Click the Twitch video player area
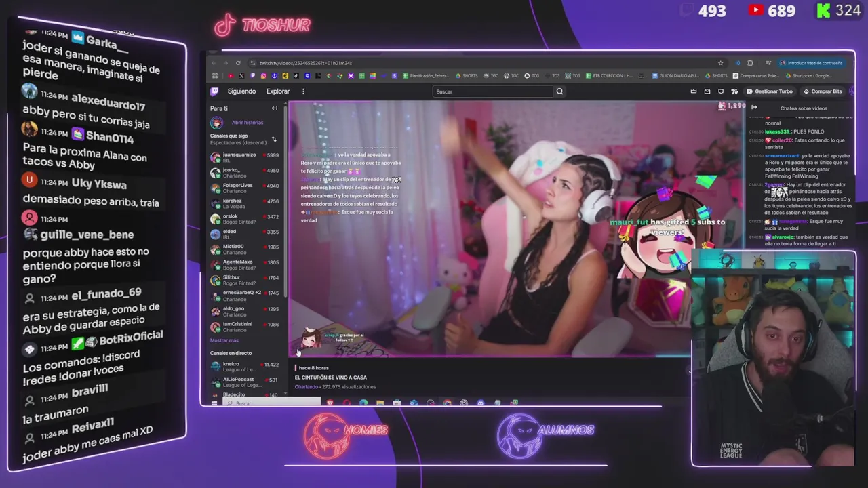 [x=517, y=229]
